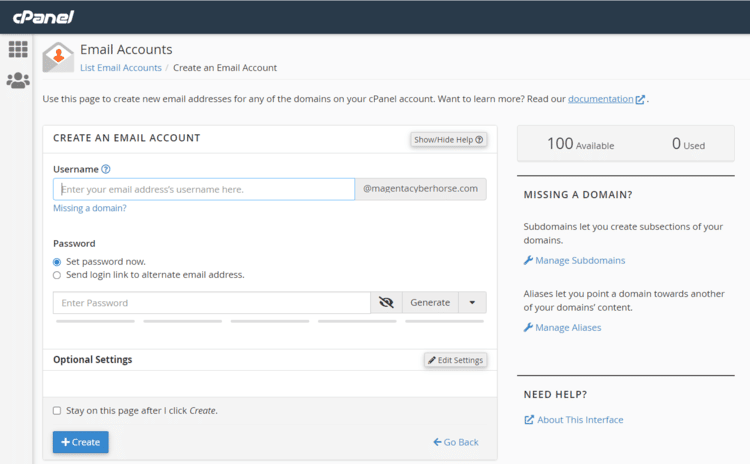750x464 pixels.
Task: Toggle the Show/Hide Help button
Action: tap(449, 140)
